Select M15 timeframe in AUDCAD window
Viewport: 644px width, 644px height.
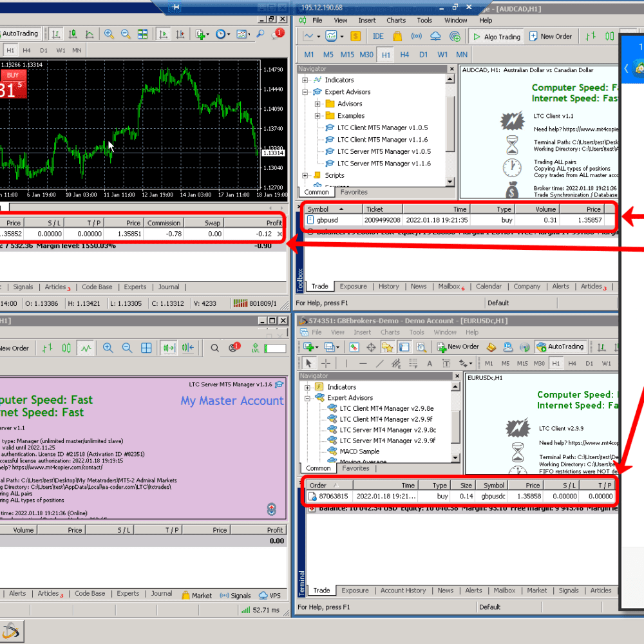click(x=347, y=55)
